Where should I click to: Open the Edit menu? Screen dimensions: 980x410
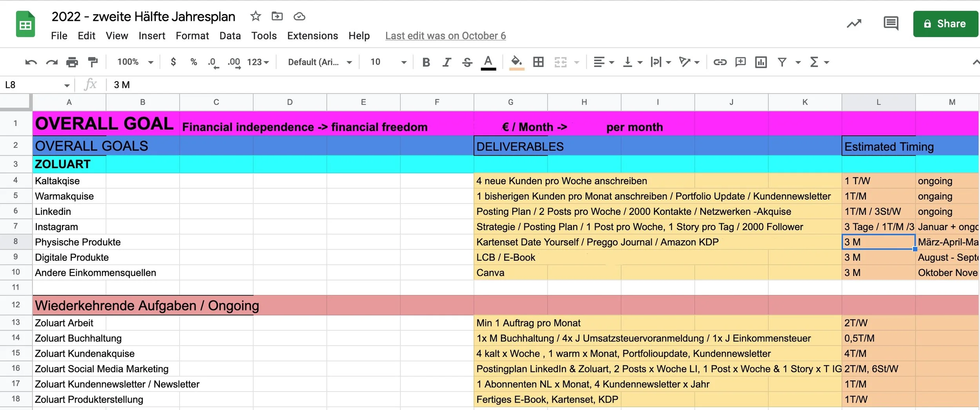point(86,36)
